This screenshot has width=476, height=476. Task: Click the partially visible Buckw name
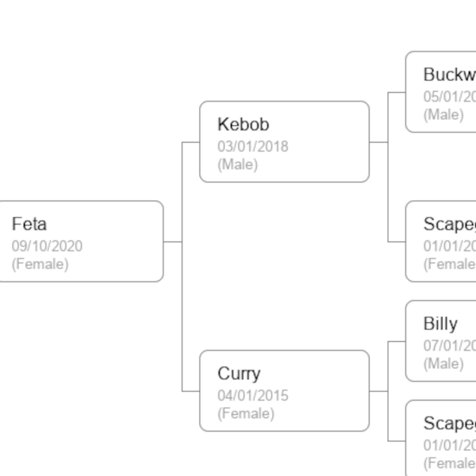[449, 75]
